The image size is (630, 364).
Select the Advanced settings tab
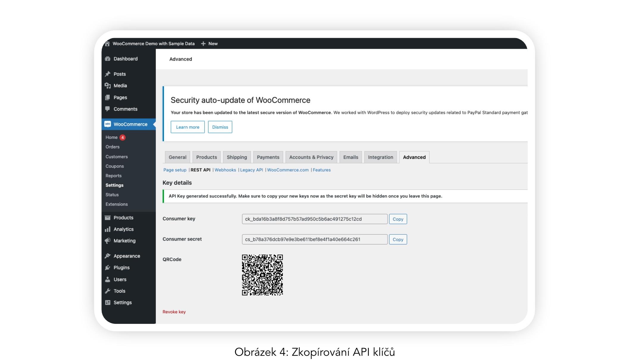pos(414,157)
